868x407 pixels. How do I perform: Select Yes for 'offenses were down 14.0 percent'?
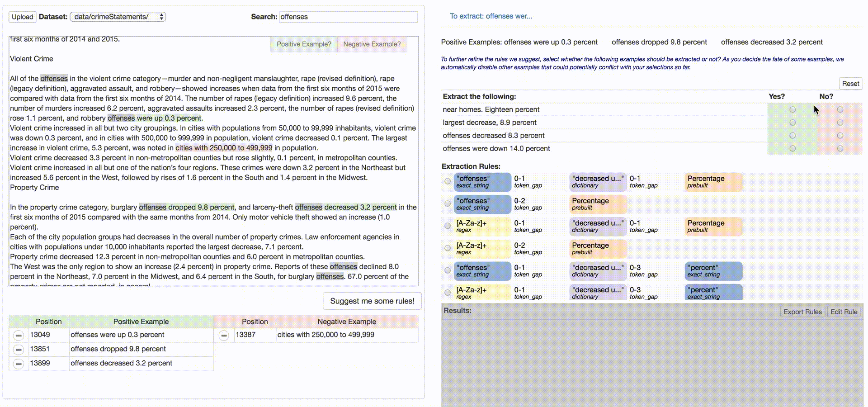click(x=793, y=148)
